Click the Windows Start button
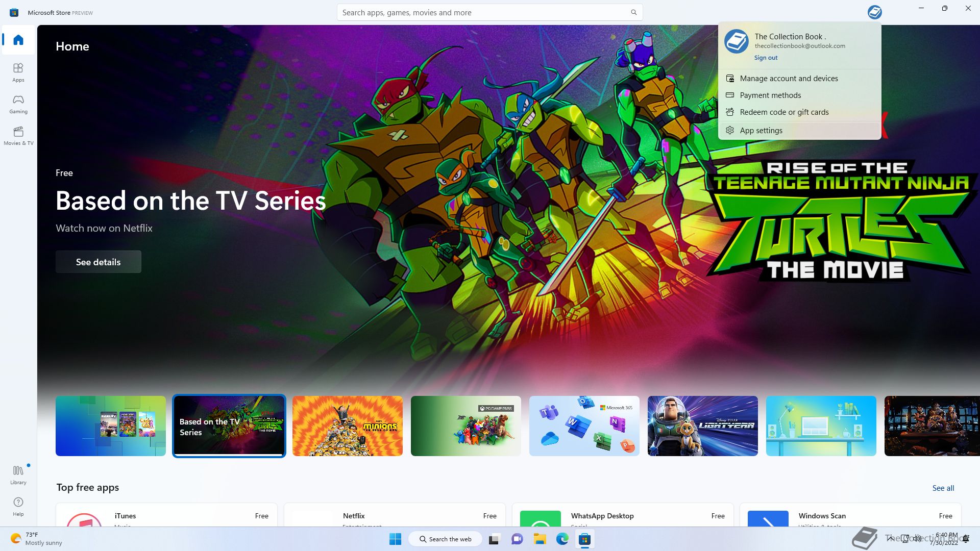Viewport: 980px width, 551px height. (x=395, y=539)
